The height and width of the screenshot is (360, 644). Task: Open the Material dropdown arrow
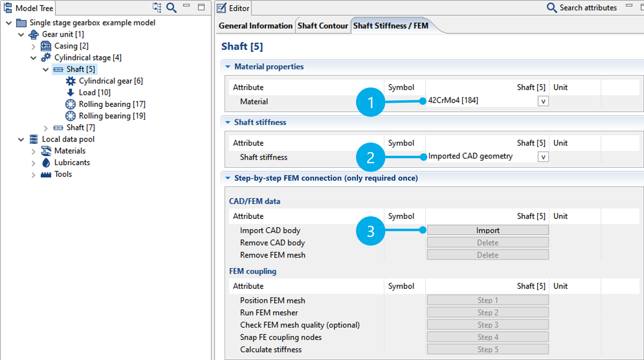543,101
